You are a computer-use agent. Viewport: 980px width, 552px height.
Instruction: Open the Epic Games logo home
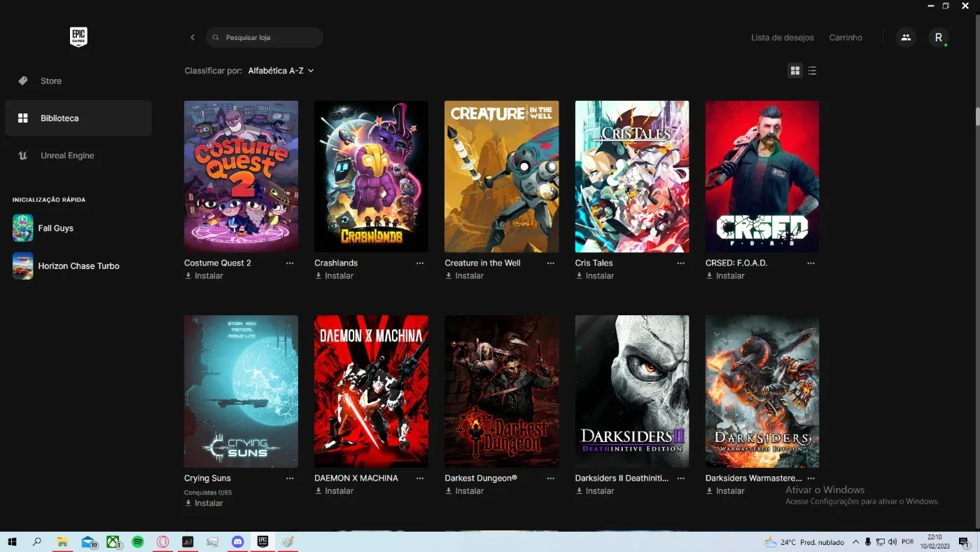click(78, 37)
